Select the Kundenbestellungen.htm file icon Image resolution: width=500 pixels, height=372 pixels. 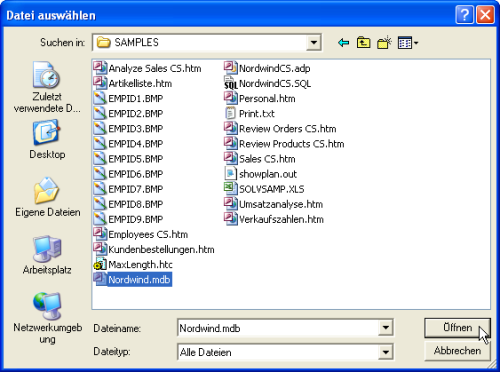click(x=100, y=249)
